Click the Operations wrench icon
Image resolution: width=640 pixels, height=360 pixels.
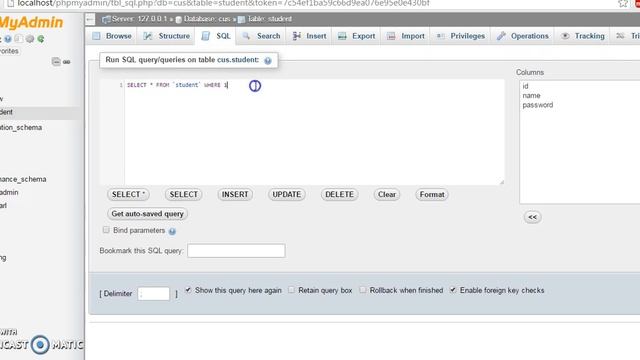click(x=501, y=36)
